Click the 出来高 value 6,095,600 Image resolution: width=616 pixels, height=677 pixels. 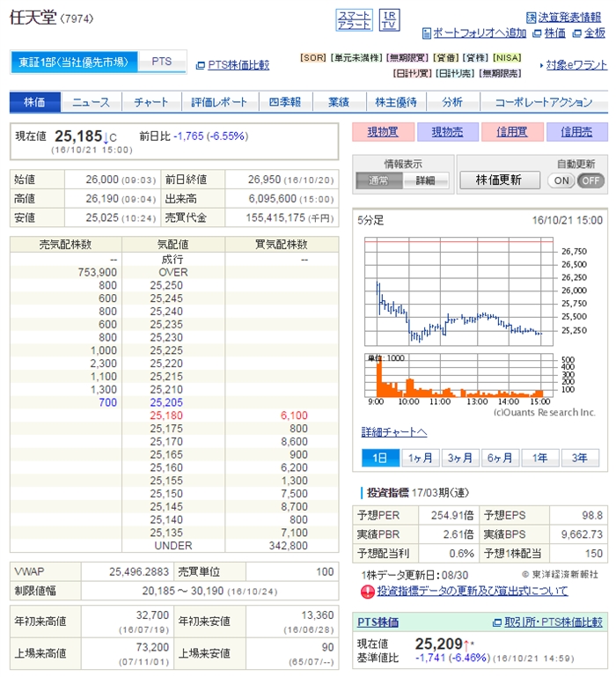[x=273, y=199]
